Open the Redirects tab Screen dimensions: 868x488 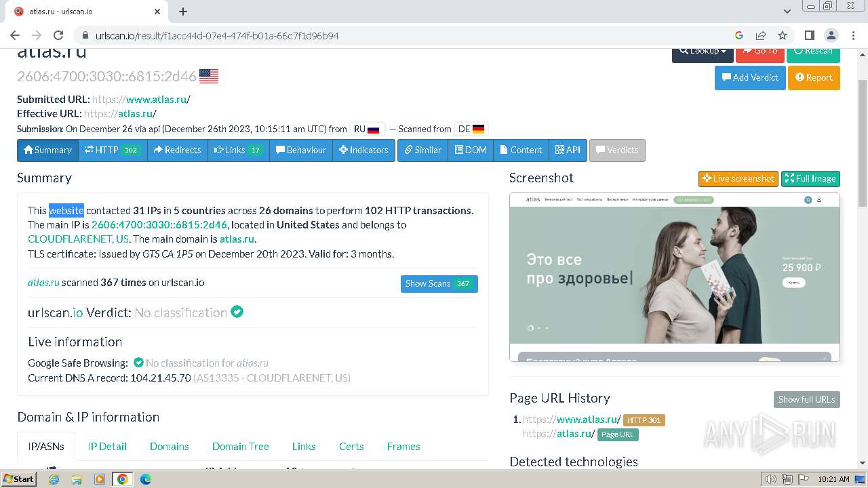pos(177,150)
